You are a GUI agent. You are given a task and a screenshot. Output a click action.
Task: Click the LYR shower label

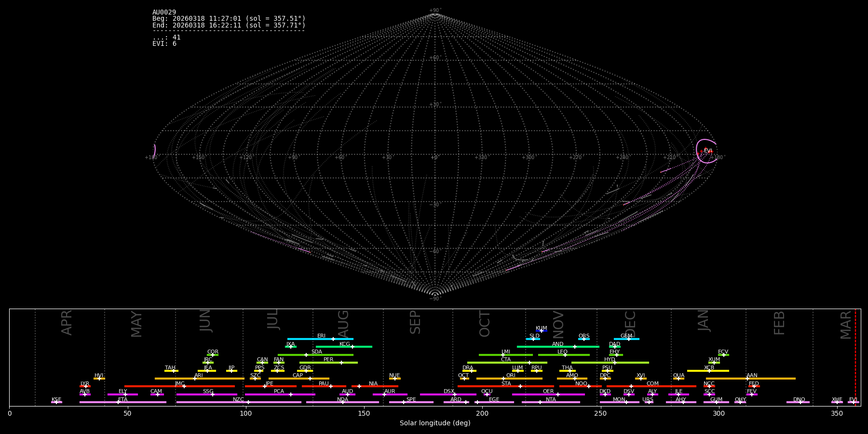85,383
